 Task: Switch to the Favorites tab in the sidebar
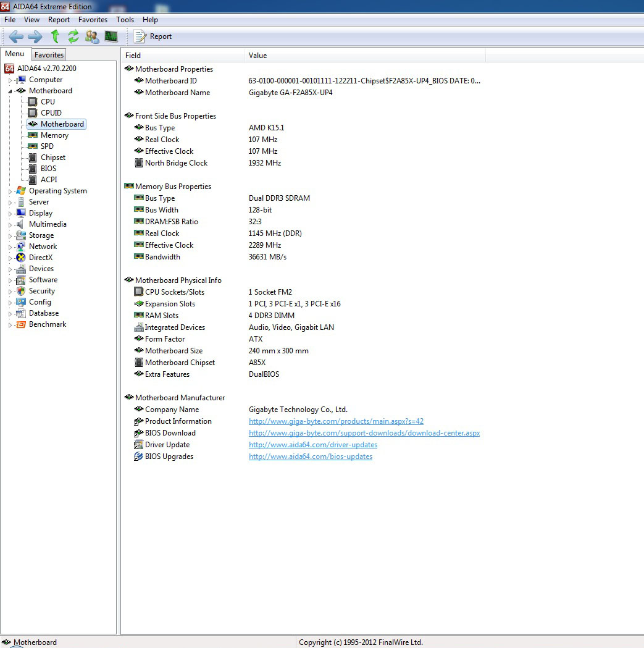(49, 54)
